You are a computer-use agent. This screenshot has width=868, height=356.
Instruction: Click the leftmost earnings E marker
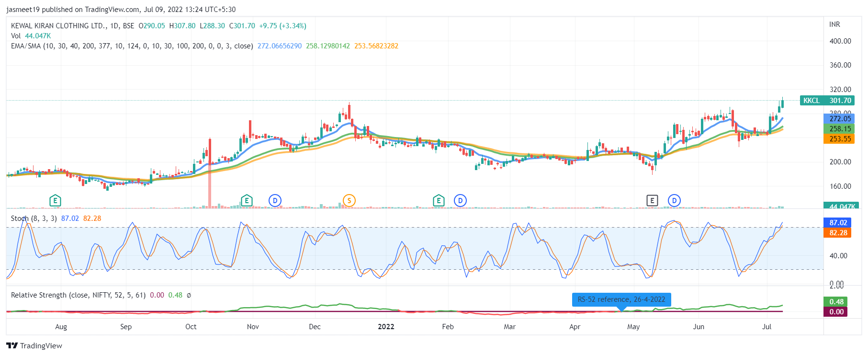(55, 201)
